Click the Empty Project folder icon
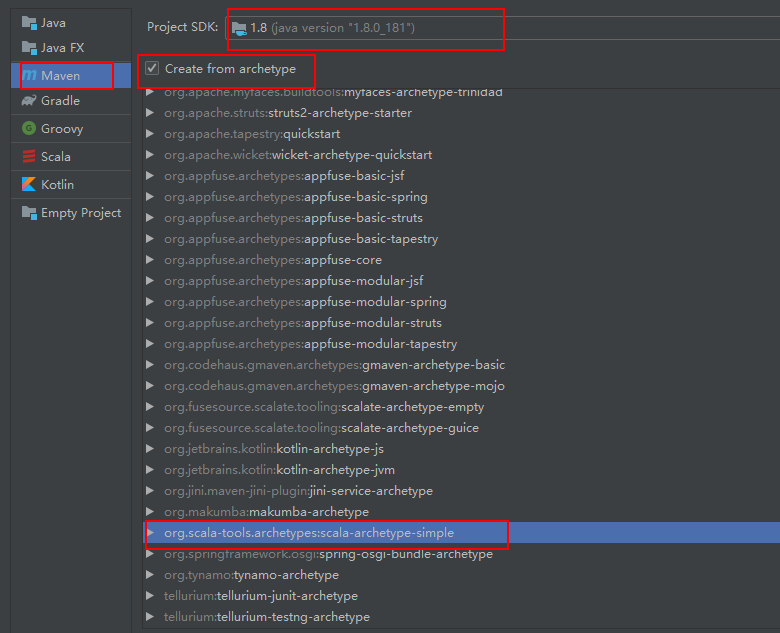Screen dimensions: 780x633 pyautogui.click(x=29, y=213)
